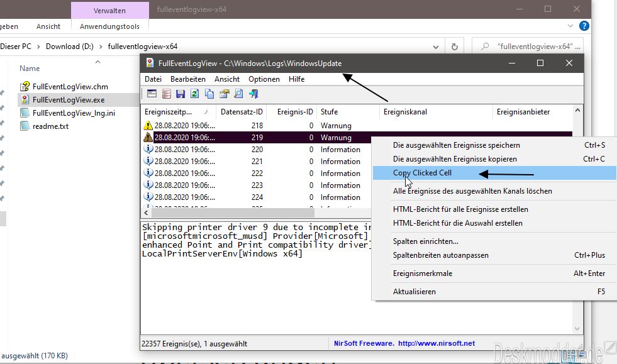Click the Explorer search box

click(x=527, y=47)
